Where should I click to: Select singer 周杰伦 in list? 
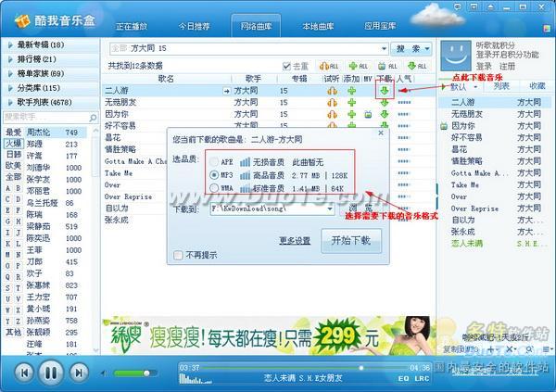(x=56, y=133)
